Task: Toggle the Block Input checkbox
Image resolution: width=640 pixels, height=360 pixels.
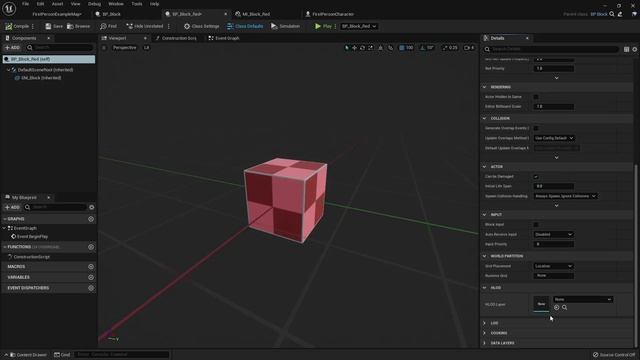Action: point(536,224)
